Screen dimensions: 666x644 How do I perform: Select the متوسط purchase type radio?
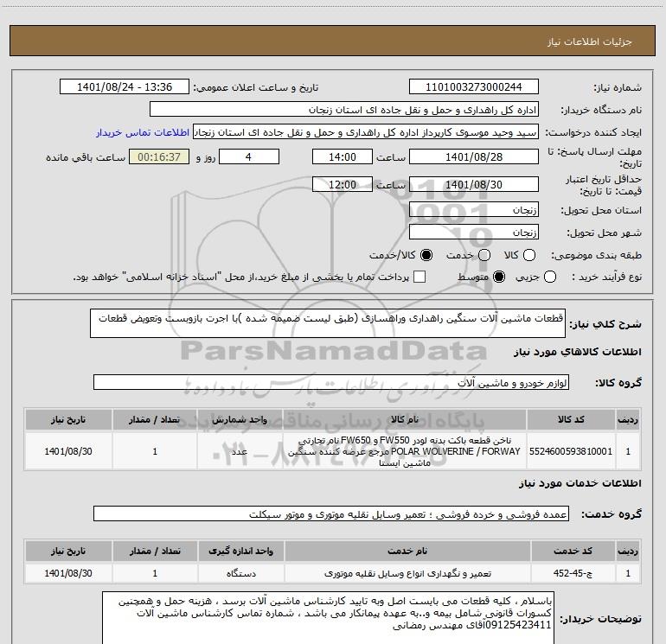pos(499,277)
